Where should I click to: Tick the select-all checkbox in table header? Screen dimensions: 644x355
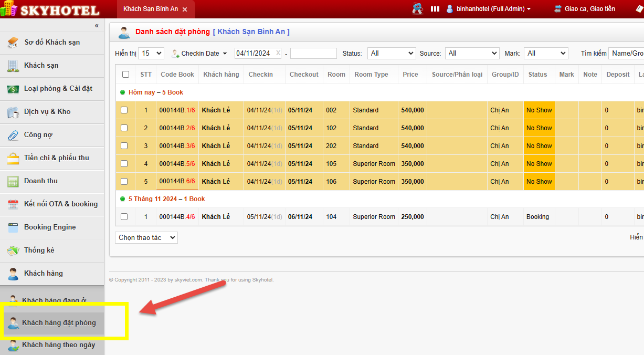[125, 75]
